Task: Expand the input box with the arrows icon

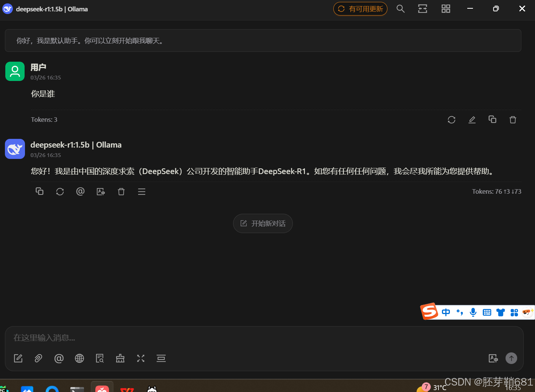Action: (141, 358)
